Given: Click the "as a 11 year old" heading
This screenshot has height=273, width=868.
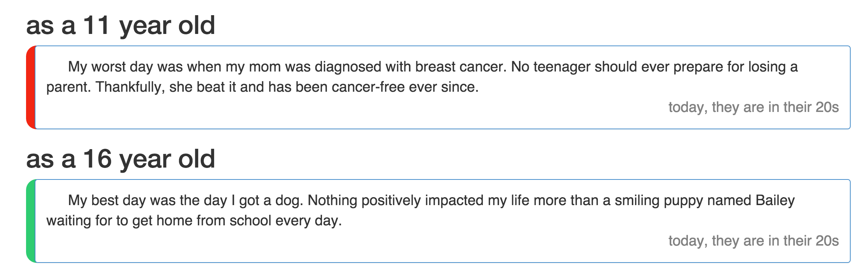Looking at the screenshot, I should pyautogui.click(x=121, y=26).
